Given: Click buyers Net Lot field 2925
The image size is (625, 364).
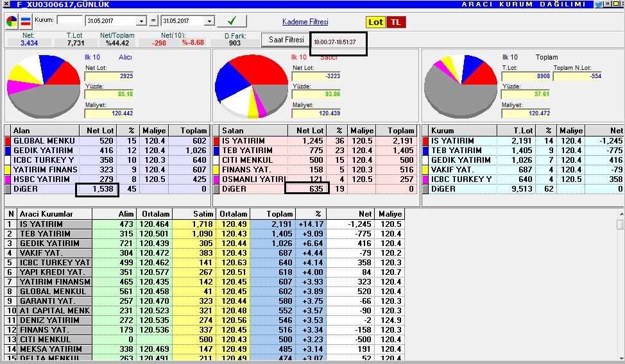Looking at the screenshot, I should point(109,76).
